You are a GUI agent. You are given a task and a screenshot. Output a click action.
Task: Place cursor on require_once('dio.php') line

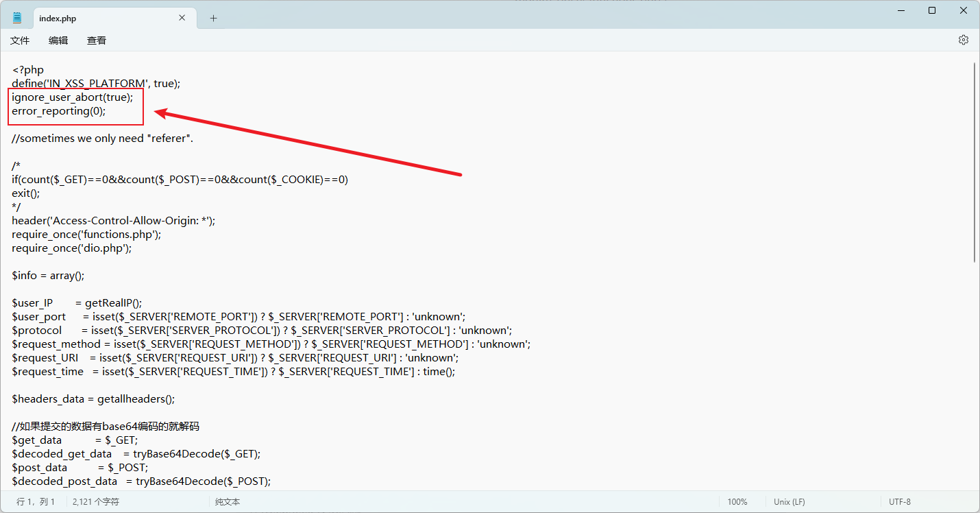click(x=71, y=248)
